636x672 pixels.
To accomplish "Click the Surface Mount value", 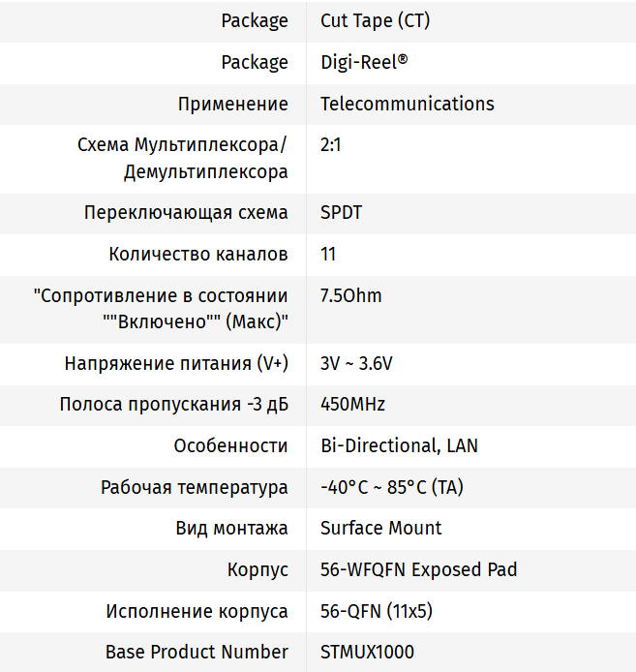I will pyautogui.click(x=380, y=528).
